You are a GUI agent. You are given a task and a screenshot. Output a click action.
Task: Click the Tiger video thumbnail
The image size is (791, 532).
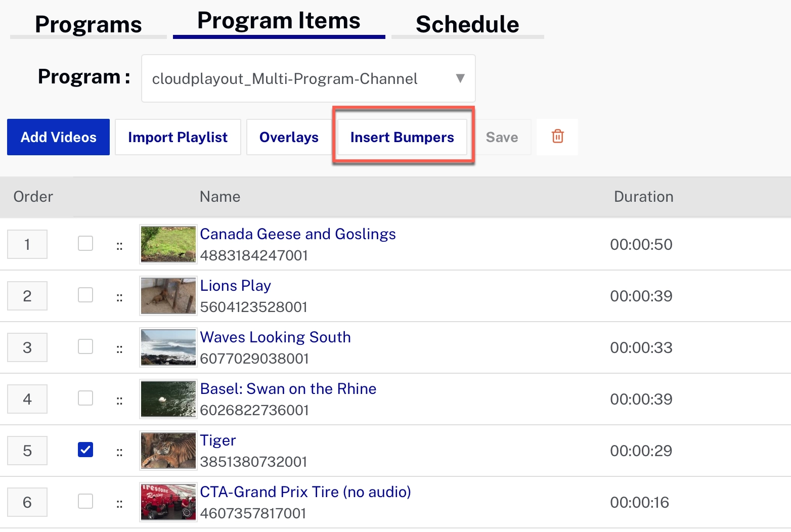tap(167, 450)
